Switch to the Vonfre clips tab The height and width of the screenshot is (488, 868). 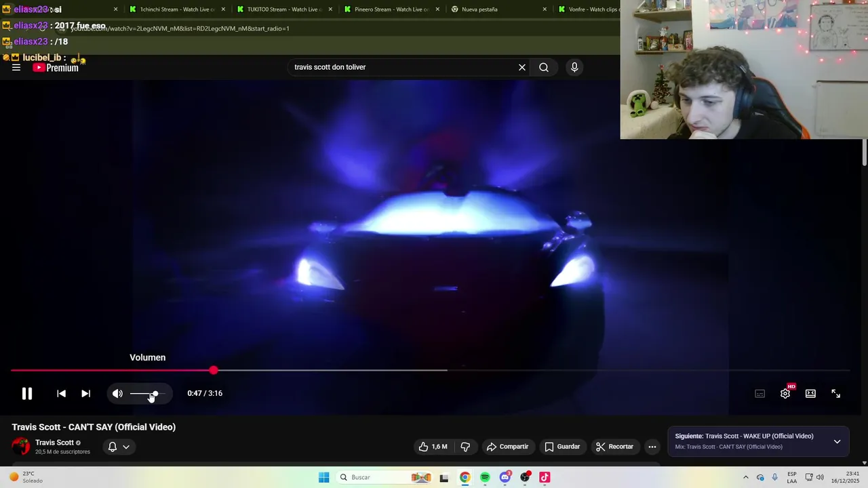(x=587, y=9)
